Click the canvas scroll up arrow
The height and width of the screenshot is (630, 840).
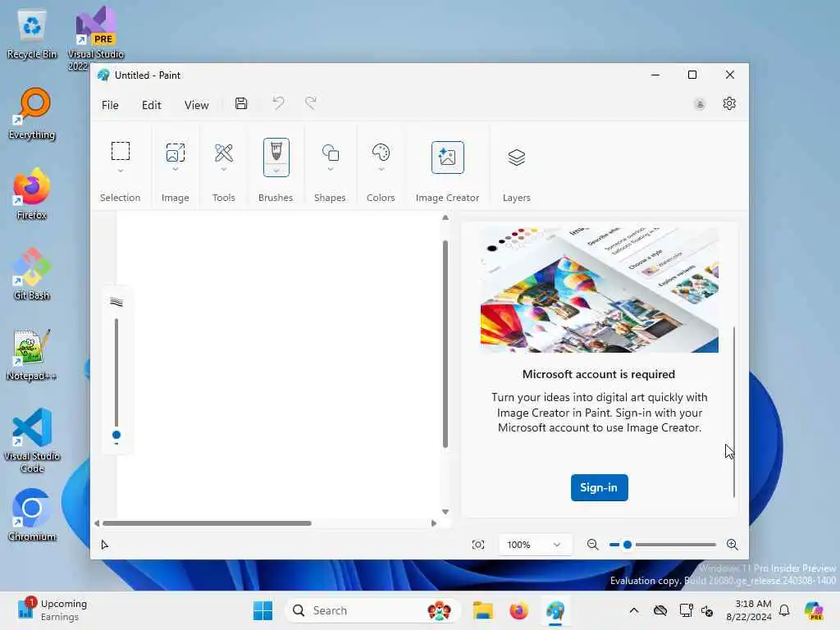tap(445, 218)
